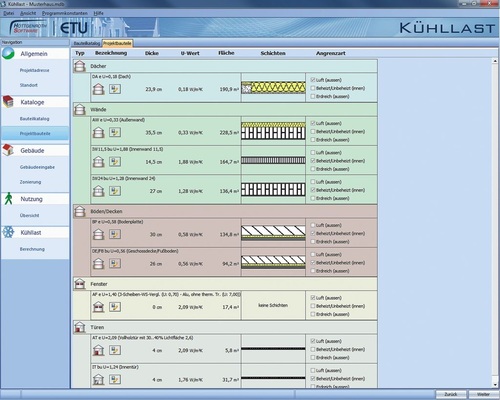
Task: Open edit icon for Außenwand row
Action: click(x=115, y=132)
